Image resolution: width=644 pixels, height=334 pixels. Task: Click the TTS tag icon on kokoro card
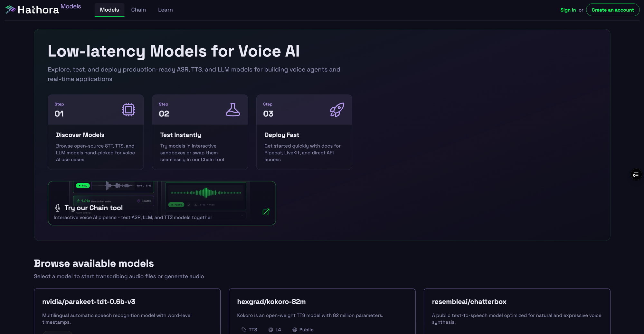click(244, 330)
